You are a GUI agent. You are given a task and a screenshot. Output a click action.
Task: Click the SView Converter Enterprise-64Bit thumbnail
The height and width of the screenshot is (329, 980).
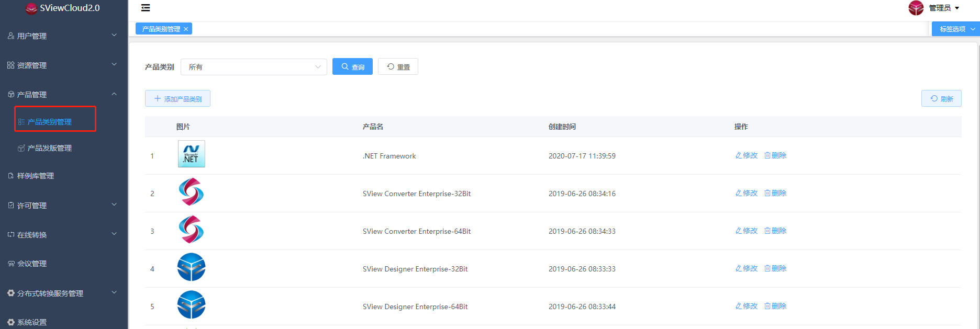point(191,229)
